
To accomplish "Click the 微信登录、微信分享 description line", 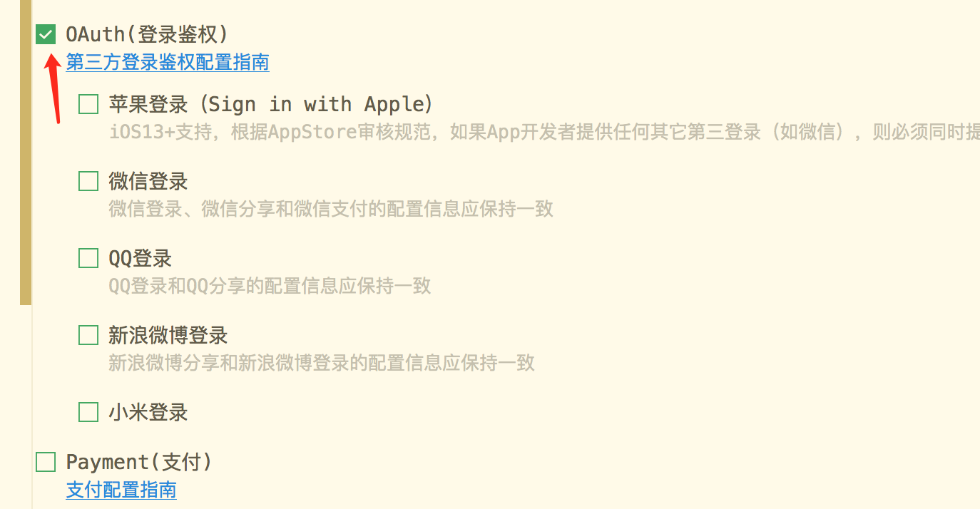I will point(330,209).
